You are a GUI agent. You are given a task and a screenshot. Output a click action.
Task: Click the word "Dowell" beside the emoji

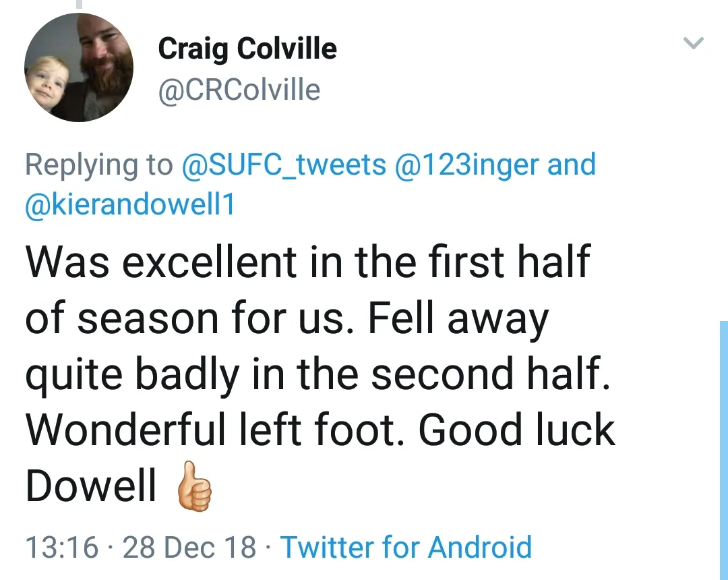91,486
